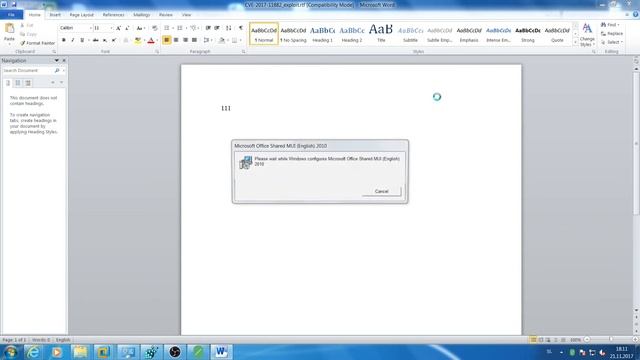Toggle Center alignment
The image size is (640, 360).
(176, 40)
